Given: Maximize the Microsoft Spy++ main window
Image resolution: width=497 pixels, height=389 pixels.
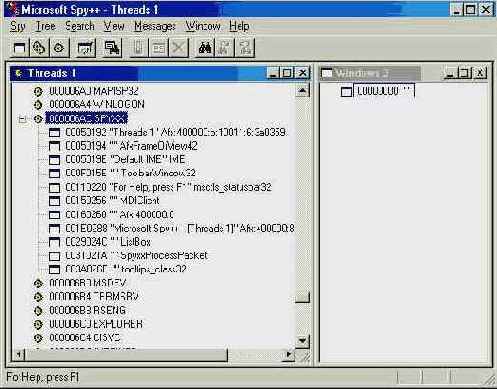Looking at the screenshot, I should [471, 9].
